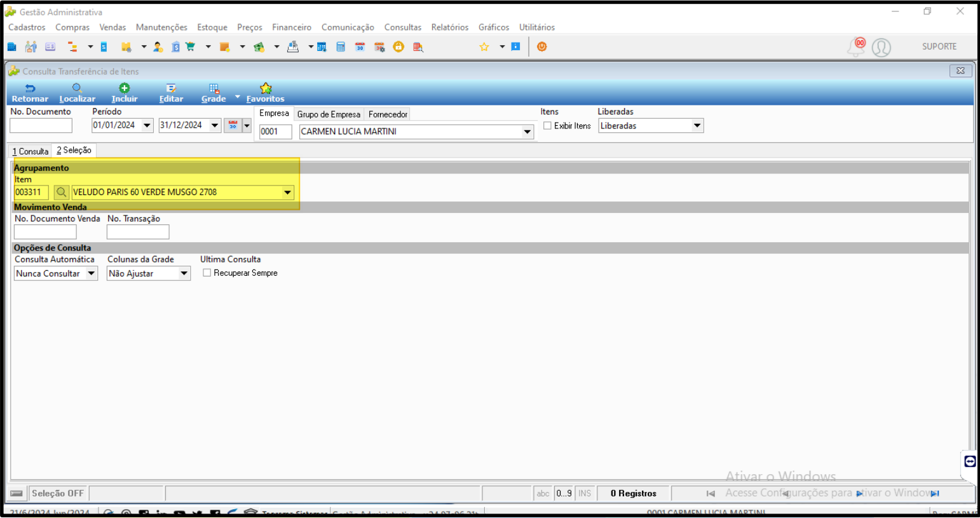The image size is (980, 518).
Task: Open the calendar with gear icon
Action: [x=379, y=47]
